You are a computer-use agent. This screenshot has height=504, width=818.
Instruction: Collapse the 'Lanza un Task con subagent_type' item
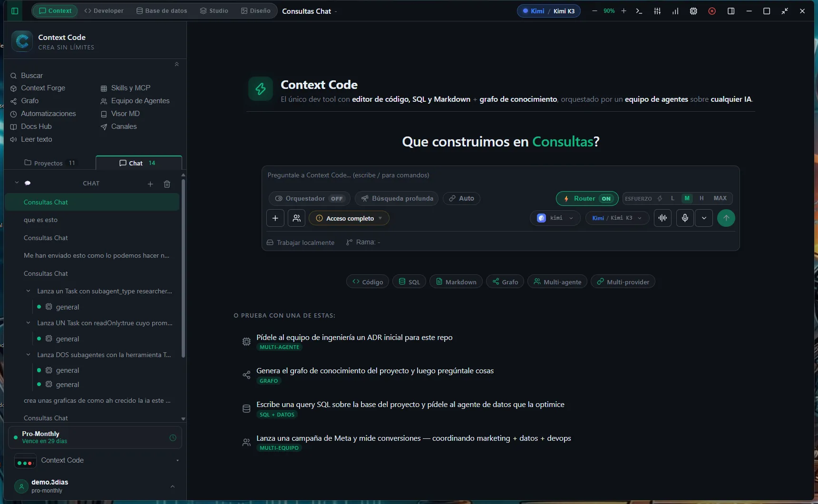tap(28, 291)
